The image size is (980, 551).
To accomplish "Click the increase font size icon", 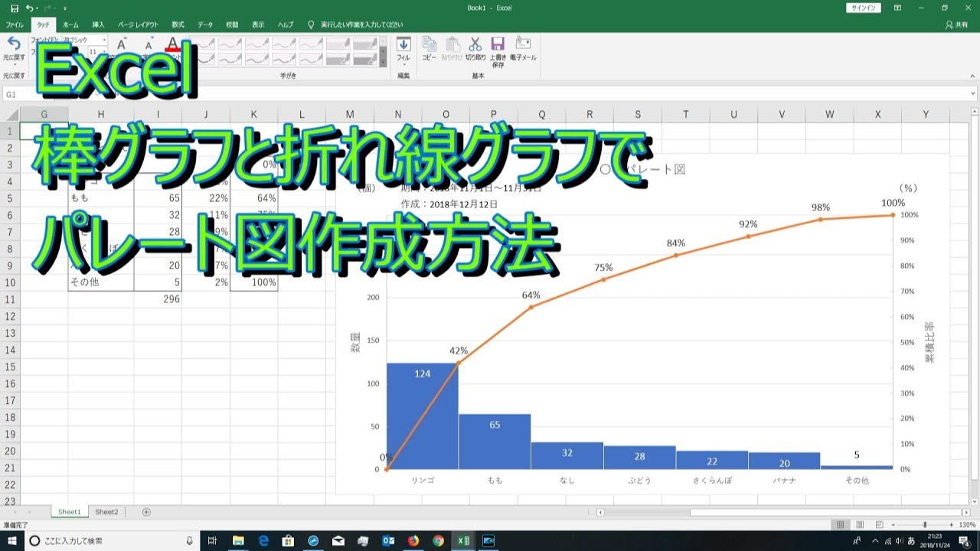I will point(121,44).
